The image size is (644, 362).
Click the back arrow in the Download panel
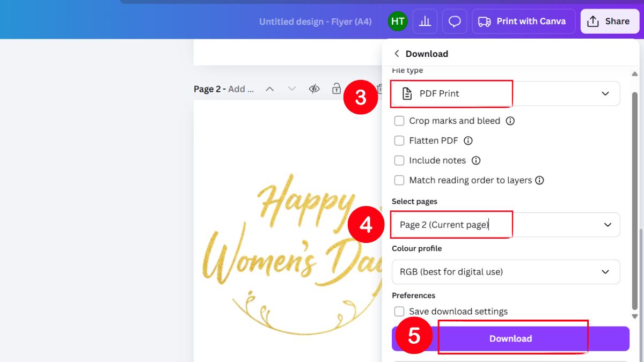(397, 54)
